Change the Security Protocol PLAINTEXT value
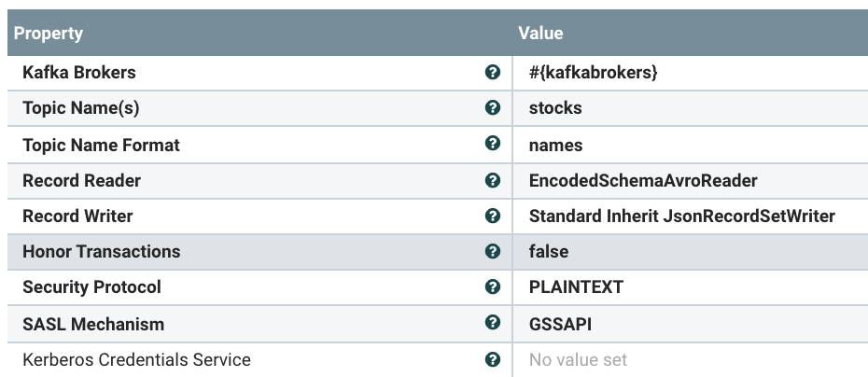 (576, 287)
